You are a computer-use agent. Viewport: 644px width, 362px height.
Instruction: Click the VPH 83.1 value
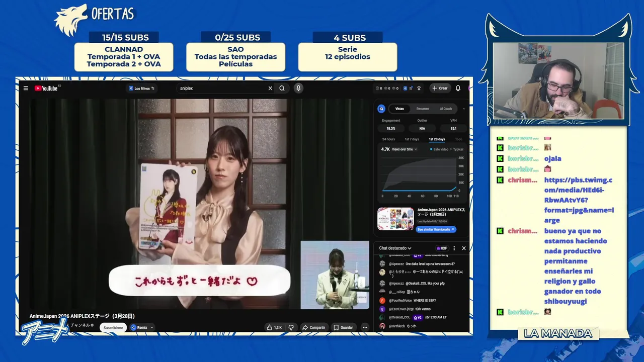453,129
